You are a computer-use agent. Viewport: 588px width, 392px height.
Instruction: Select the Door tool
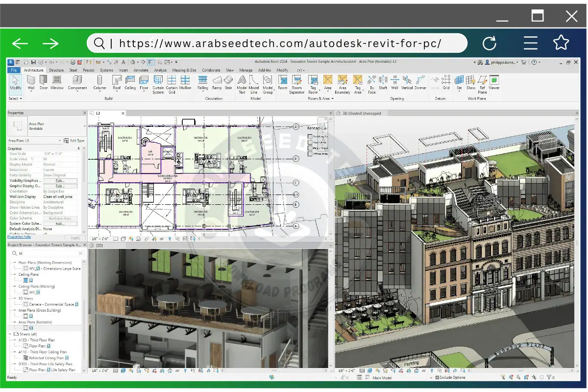tap(43, 83)
